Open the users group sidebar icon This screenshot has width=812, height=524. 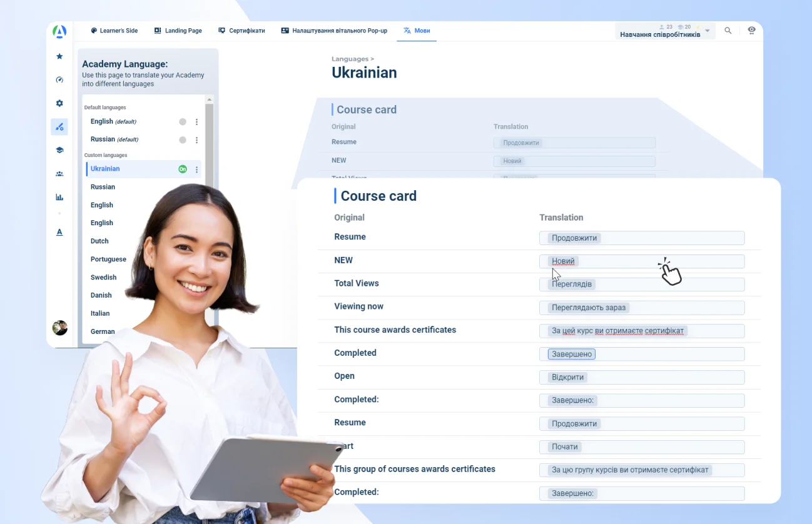[x=59, y=174]
